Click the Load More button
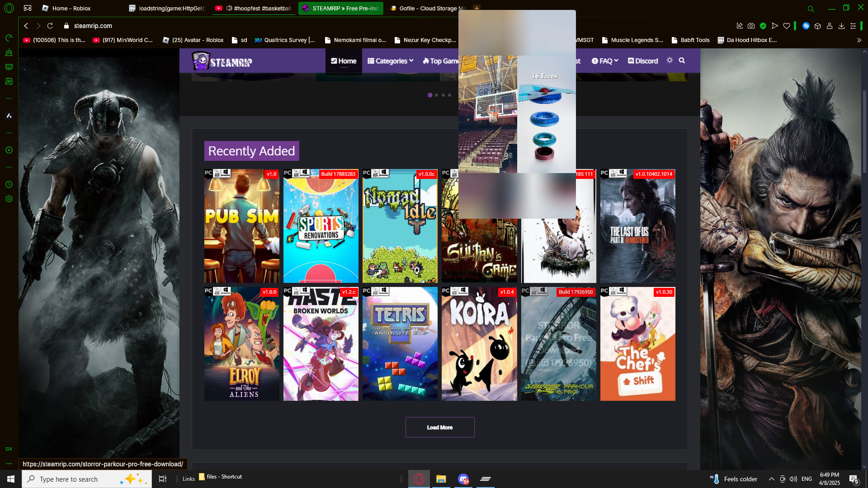The width and height of the screenshot is (868, 488). point(439,427)
